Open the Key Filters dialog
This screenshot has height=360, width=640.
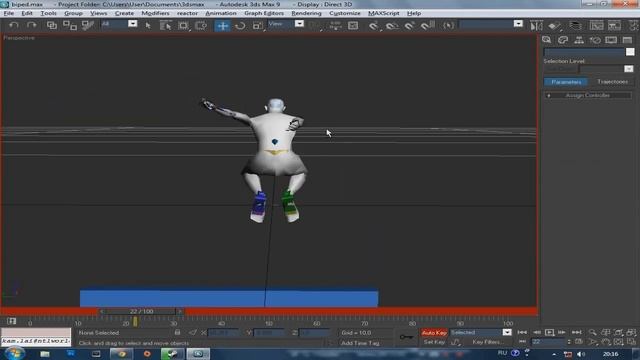coord(487,342)
